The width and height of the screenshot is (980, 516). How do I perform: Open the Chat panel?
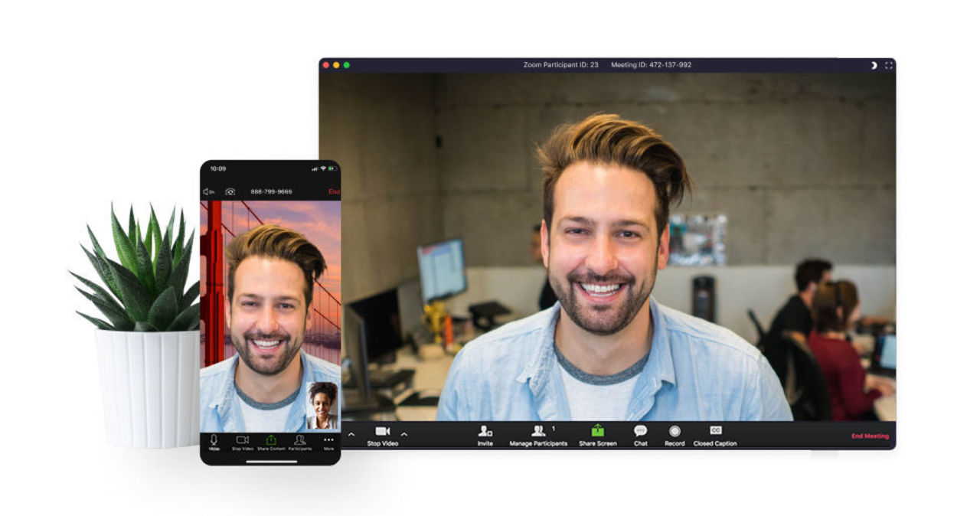click(x=640, y=432)
